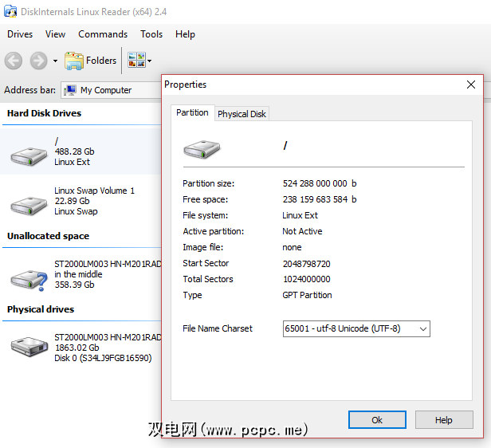
Task: Open the Commands menu
Action: coord(103,34)
